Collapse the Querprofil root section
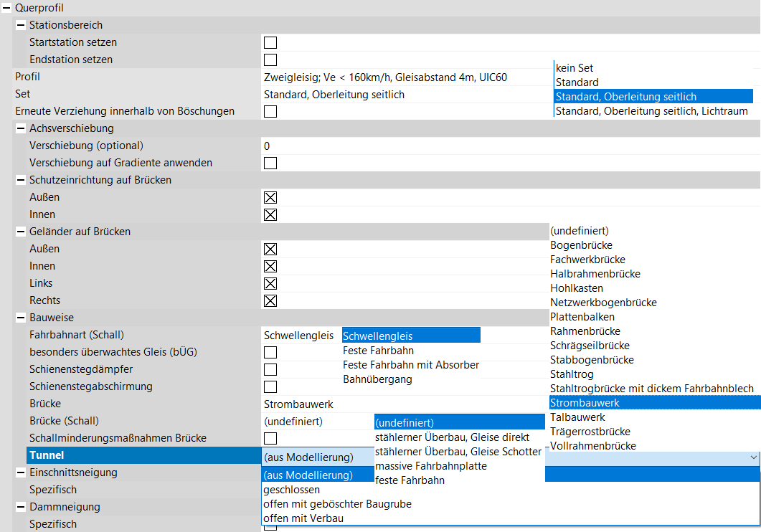The width and height of the screenshot is (761, 532). click(6, 8)
